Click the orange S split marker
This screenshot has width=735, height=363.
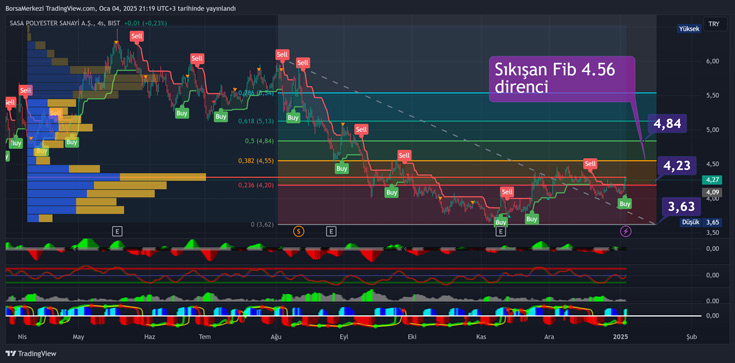coord(299,231)
